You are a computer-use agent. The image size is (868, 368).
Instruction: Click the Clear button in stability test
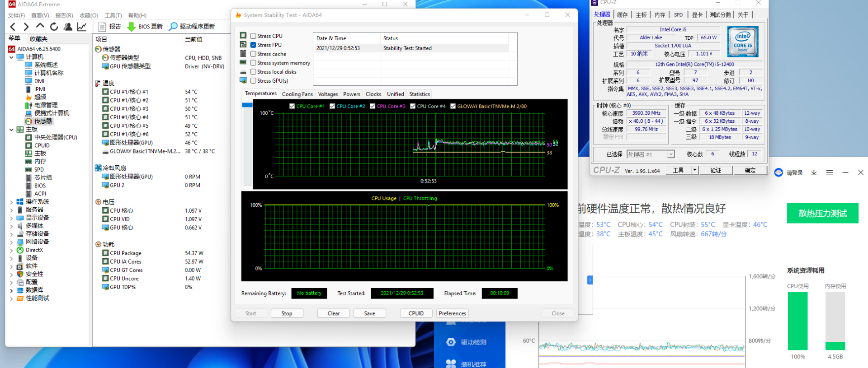(x=334, y=313)
